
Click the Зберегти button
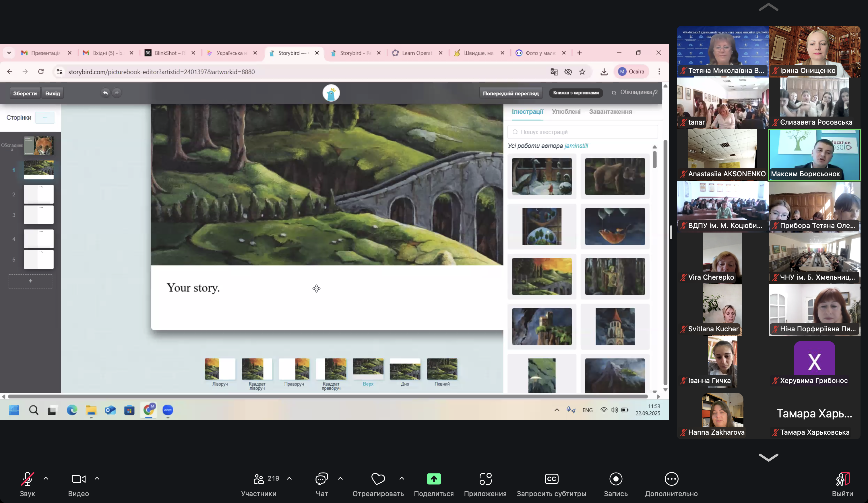[x=25, y=93]
